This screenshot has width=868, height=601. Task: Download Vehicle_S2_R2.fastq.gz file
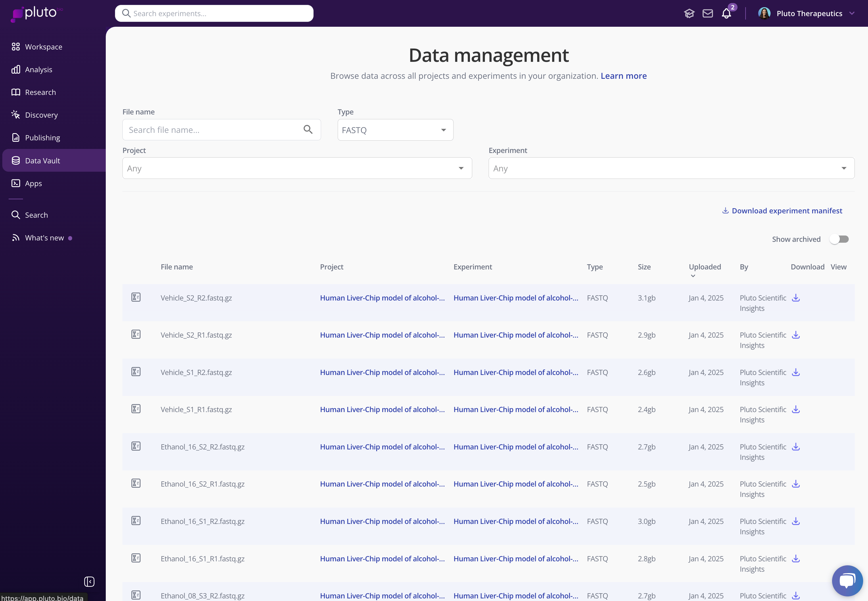(x=796, y=298)
